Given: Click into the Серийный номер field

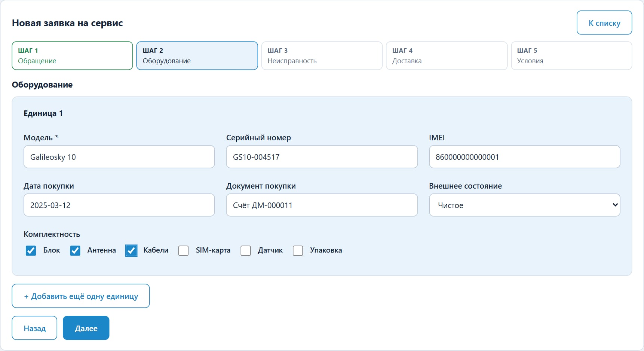Looking at the screenshot, I should pos(322,157).
